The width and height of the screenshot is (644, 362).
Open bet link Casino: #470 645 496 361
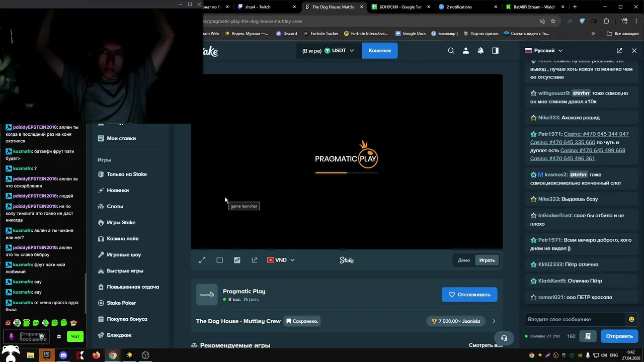coord(562,158)
